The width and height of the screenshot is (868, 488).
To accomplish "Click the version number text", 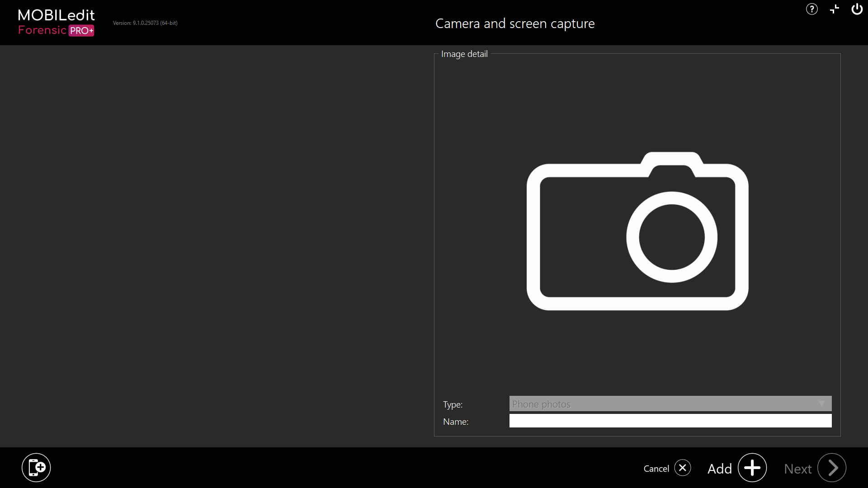I will tap(145, 23).
